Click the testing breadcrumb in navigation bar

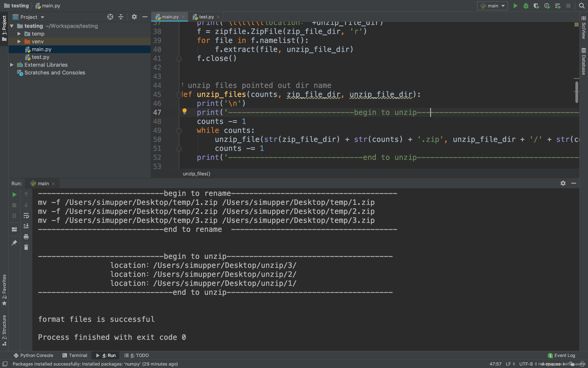17,6
